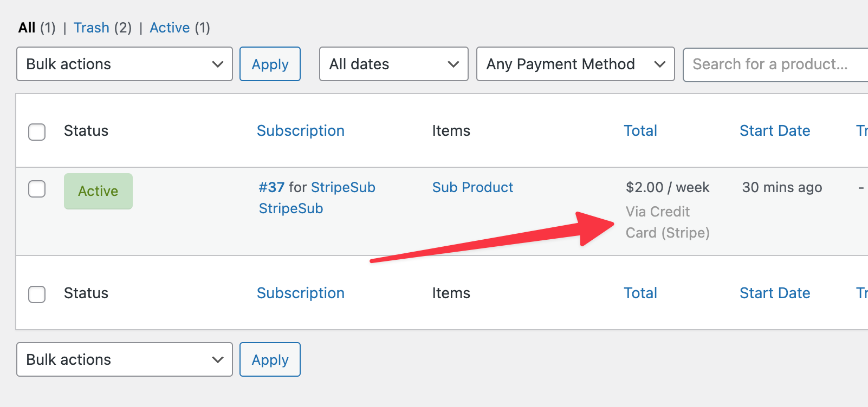This screenshot has height=407, width=868.
Task: Sort by Total column in table footer
Action: click(640, 293)
